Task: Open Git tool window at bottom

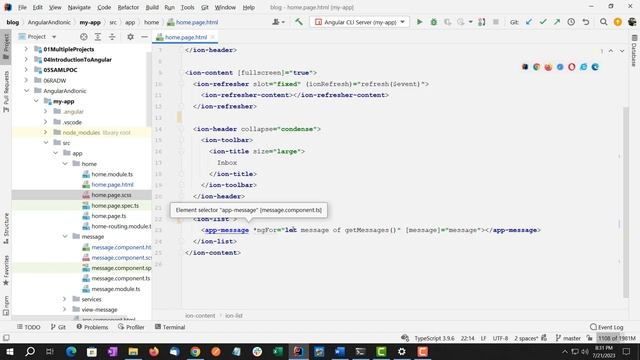Action: [x=58, y=327]
